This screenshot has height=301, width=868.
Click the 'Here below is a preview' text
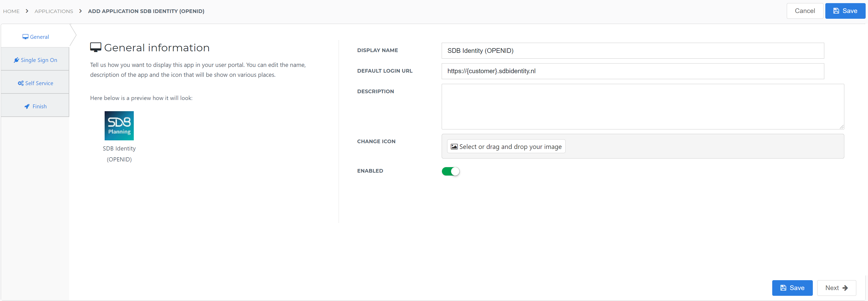[x=141, y=98]
